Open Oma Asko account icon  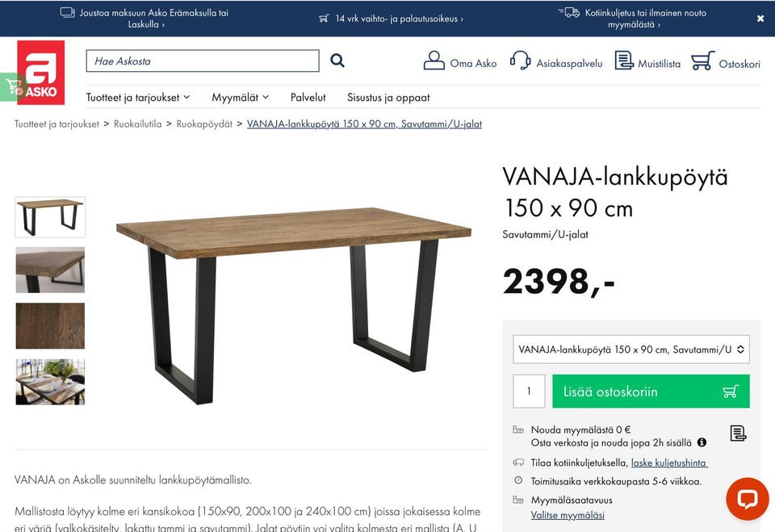pos(434,61)
